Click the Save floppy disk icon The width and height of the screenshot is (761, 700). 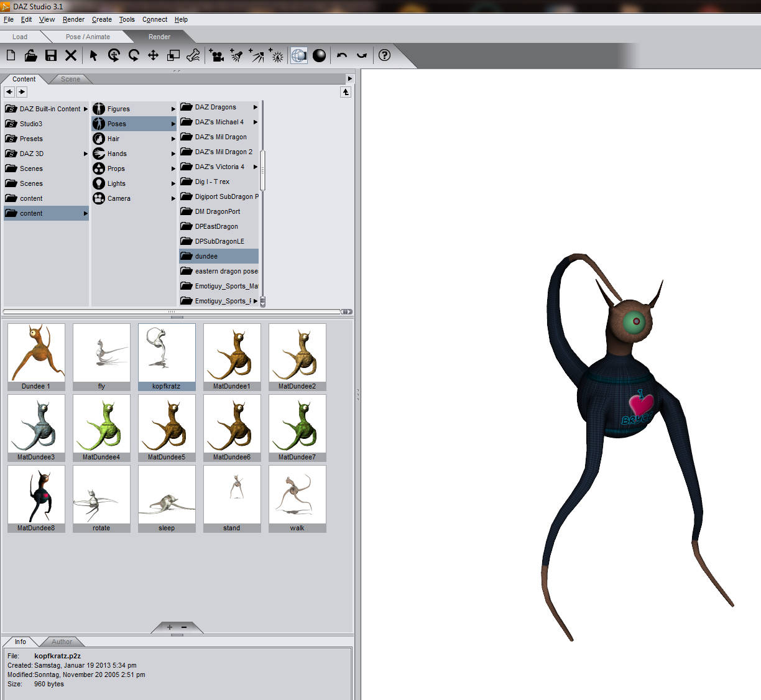[51, 55]
